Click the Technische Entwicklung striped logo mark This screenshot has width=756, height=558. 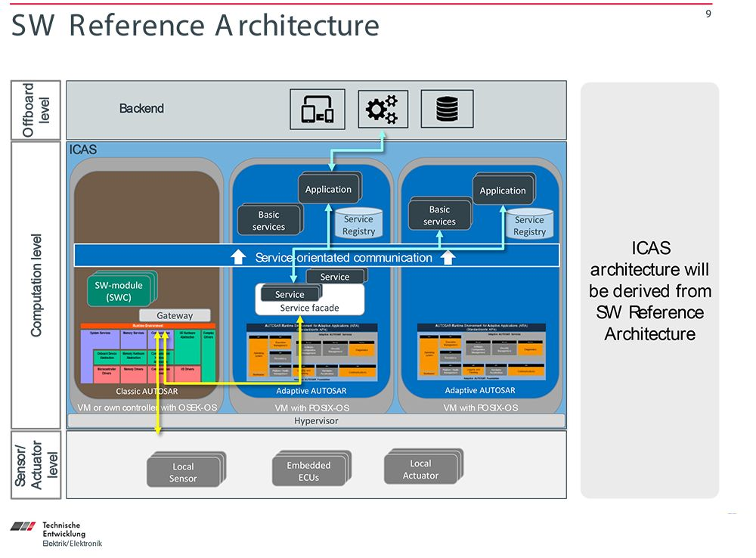coord(23,526)
